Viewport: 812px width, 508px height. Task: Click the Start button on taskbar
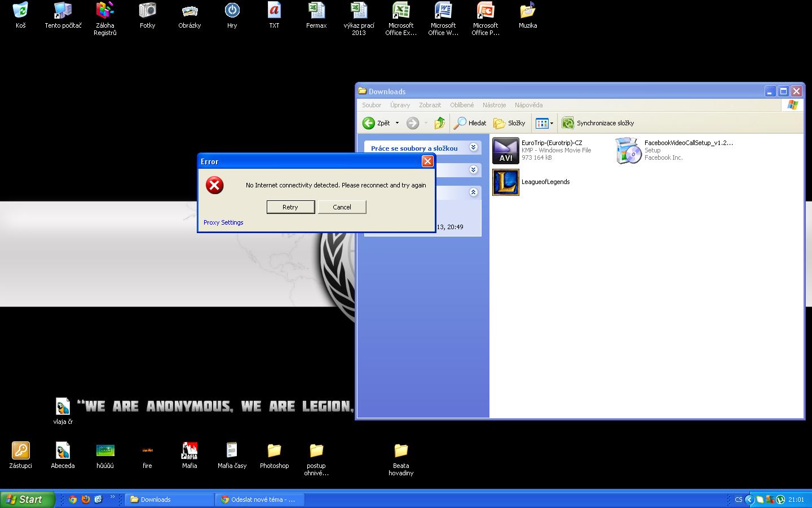point(27,500)
